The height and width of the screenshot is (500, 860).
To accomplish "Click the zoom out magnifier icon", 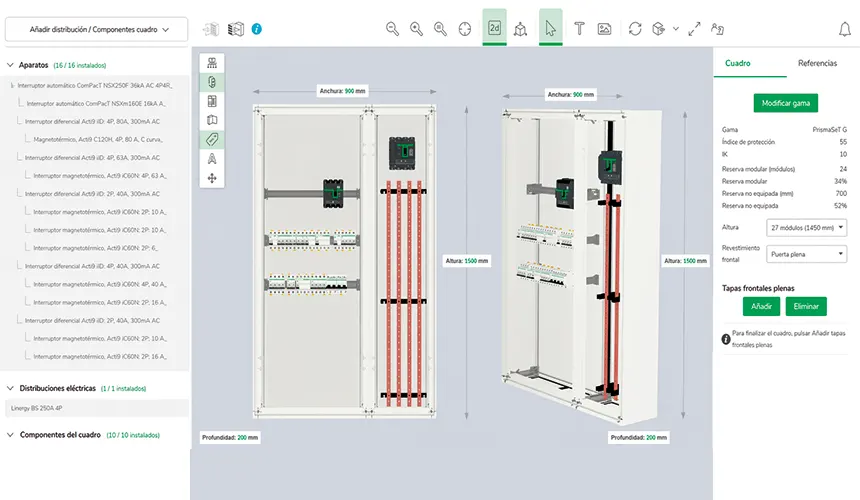I will [393, 29].
